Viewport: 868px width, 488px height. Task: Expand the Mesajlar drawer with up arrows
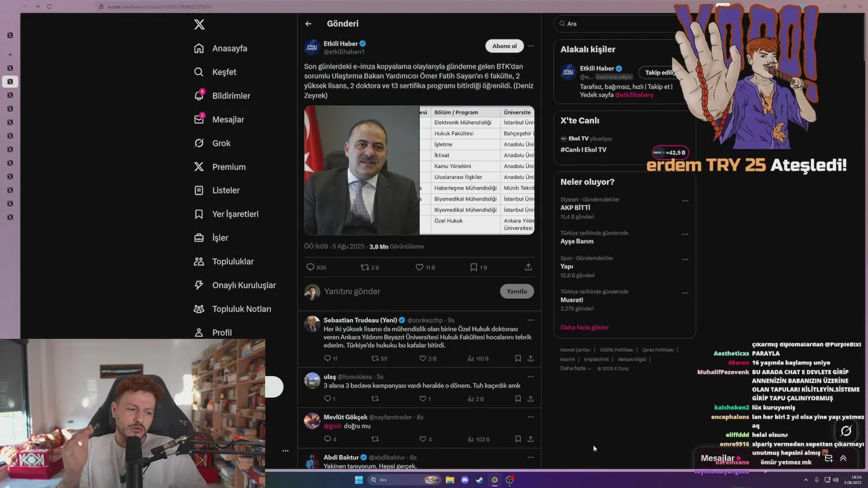tap(843, 458)
